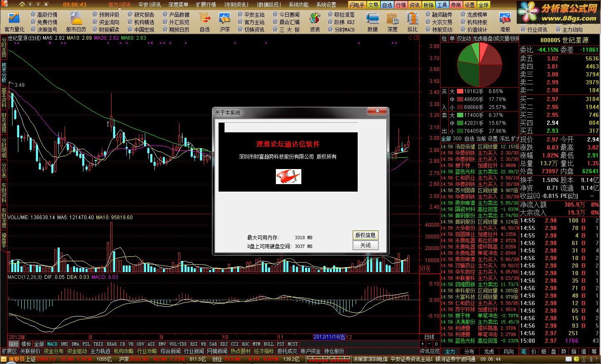Open the 港股 Hong Kong stocks icon
This screenshot has width=601, height=364.
505,22
